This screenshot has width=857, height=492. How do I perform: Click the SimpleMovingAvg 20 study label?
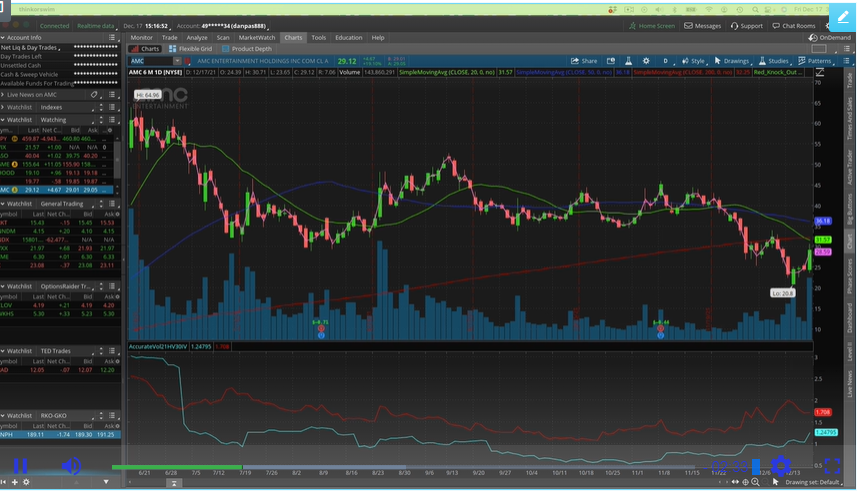pyautogui.click(x=447, y=72)
